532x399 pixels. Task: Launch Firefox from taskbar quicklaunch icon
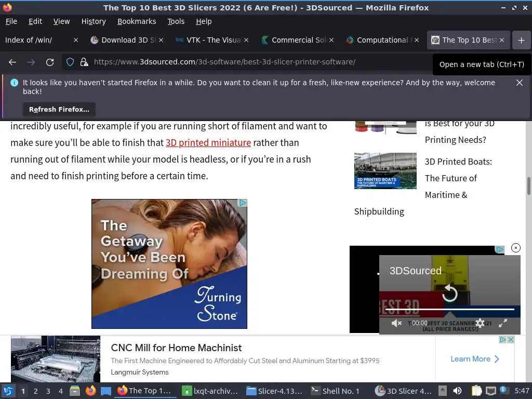click(90, 391)
